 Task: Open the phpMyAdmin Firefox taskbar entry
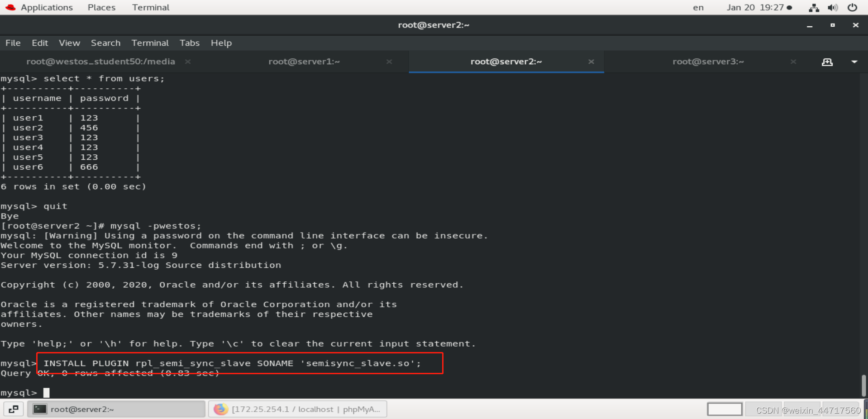click(x=297, y=409)
